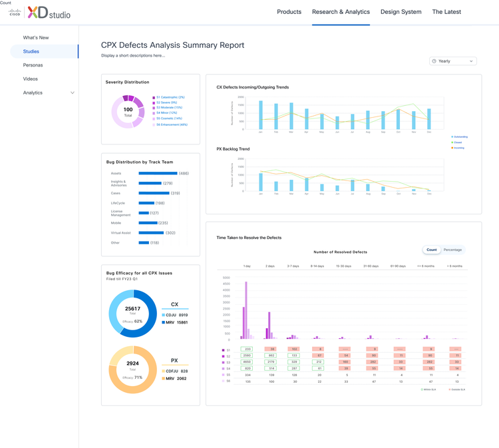Toggle the Closed series legend
This screenshot has width=499, height=448.
pos(456,142)
